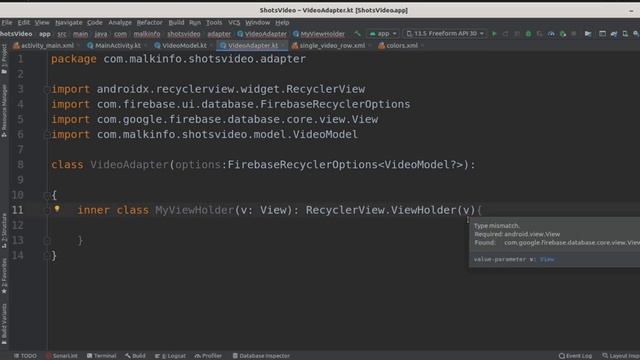Click the app breadcrumb in navigation bar
This screenshot has height=360, width=640.
[x=45, y=34]
